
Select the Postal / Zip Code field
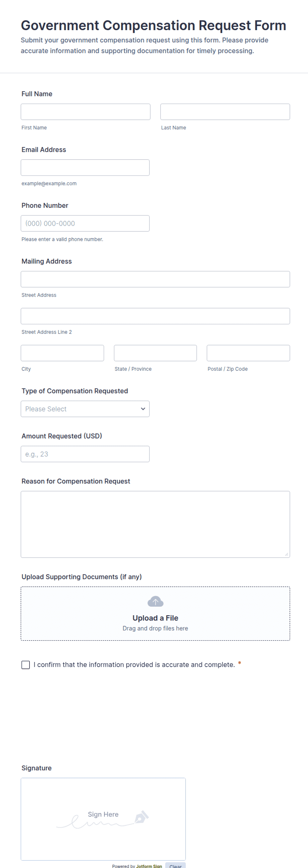pos(248,353)
